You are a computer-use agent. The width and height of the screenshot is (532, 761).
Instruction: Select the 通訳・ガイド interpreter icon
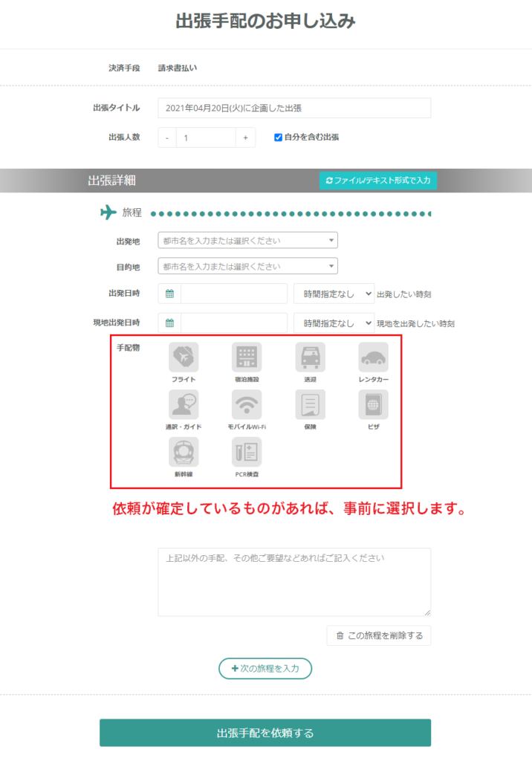184,404
